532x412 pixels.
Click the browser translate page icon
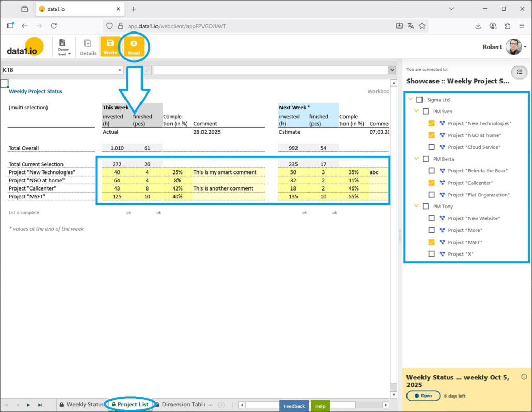[x=411, y=26]
